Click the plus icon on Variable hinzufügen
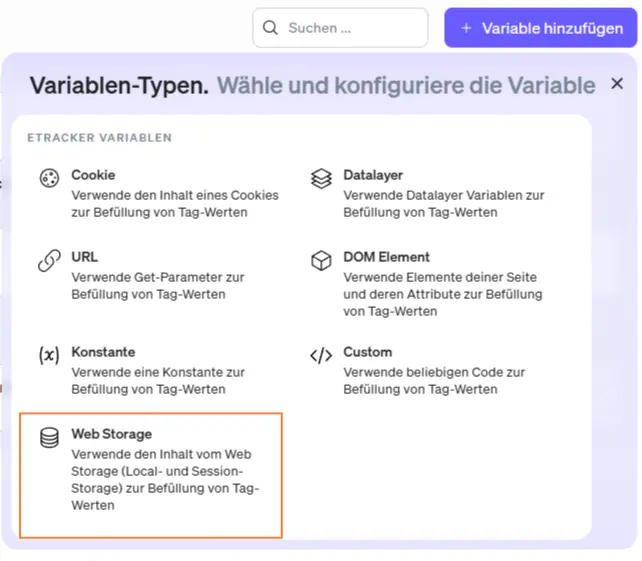This screenshot has width=642, height=561. pyautogui.click(x=466, y=28)
